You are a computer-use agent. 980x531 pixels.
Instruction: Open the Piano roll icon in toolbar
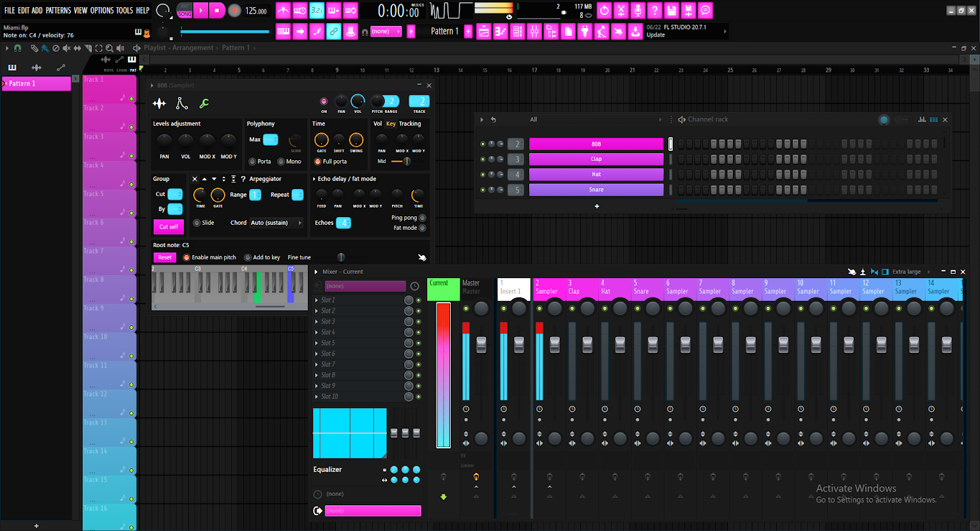click(500, 32)
